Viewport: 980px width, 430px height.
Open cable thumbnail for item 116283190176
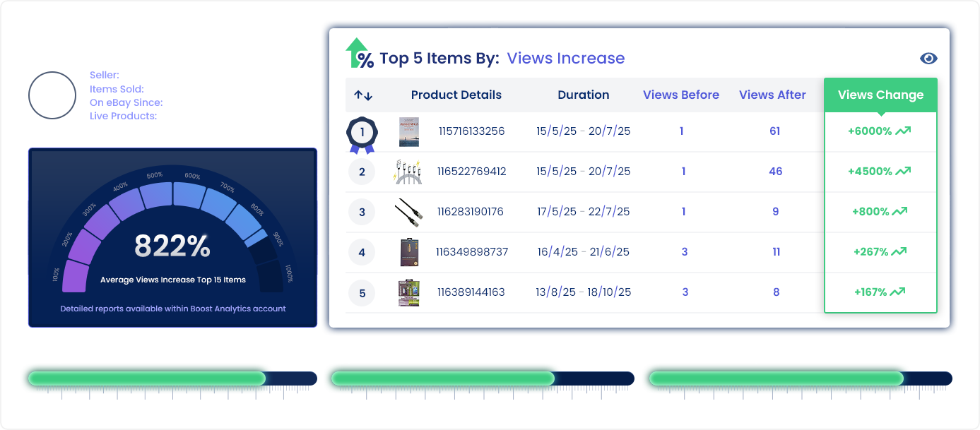tap(409, 211)
